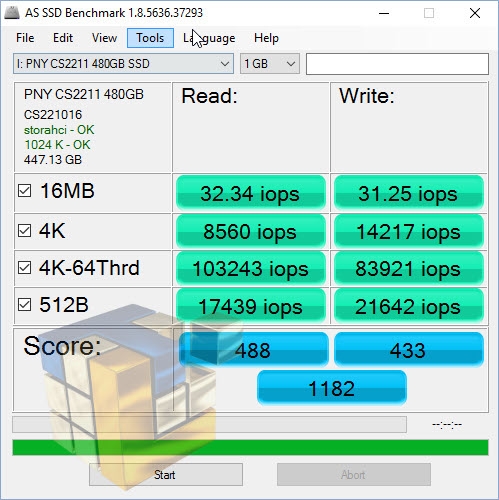Open the 1 GB test size dropdown
The width and height of the screenshot is (499, 500).
(270, 64)
